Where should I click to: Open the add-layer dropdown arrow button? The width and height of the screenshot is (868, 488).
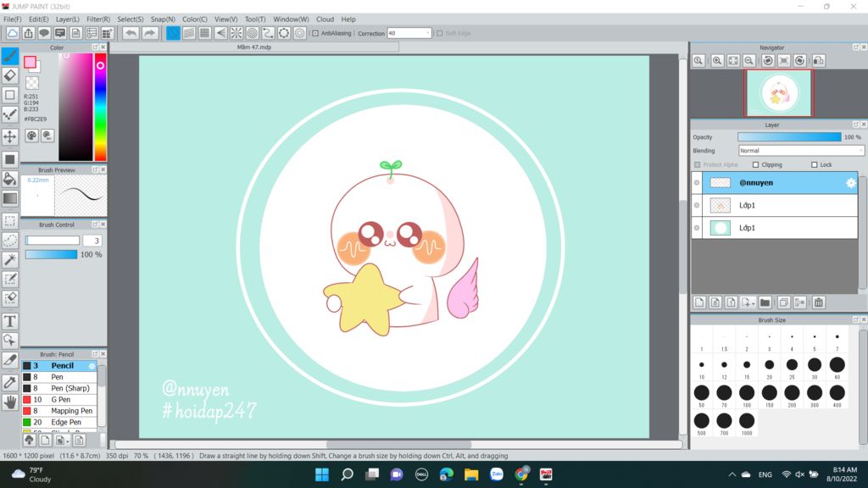748,302
